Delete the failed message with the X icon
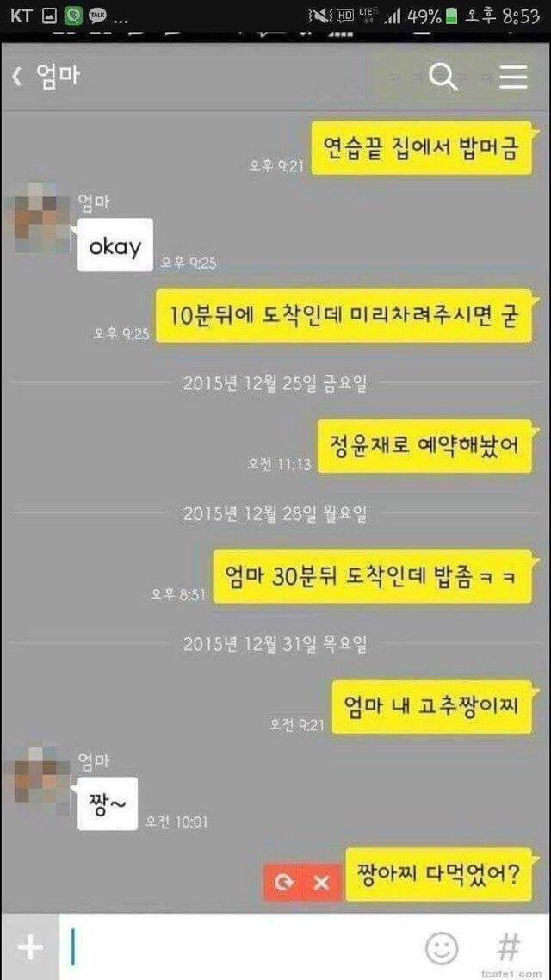This screenshot has height=980, width=551. (321, 883)
